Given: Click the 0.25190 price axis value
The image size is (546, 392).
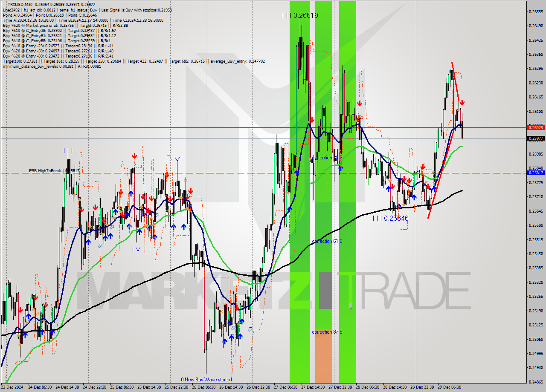Looking at the screenshot, I should click(x=536, y=311).
